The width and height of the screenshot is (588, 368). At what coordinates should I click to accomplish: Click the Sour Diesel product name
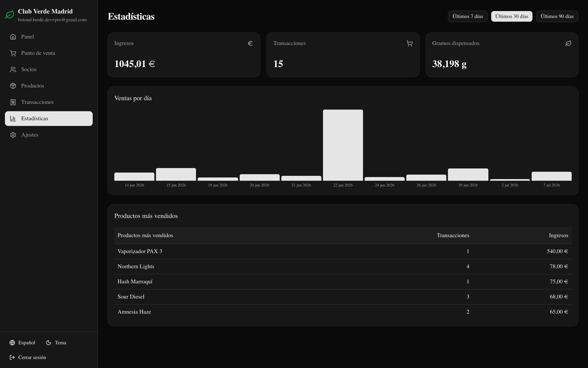coord(131,296)
